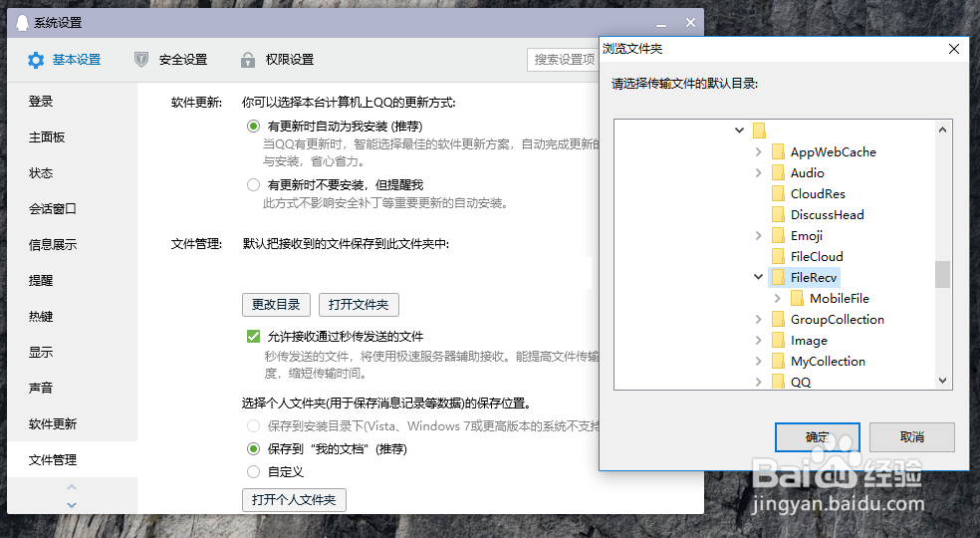Select 文件管理 in sidebar
This screenshot has height=538, width=980.
(x=73, y=460)
